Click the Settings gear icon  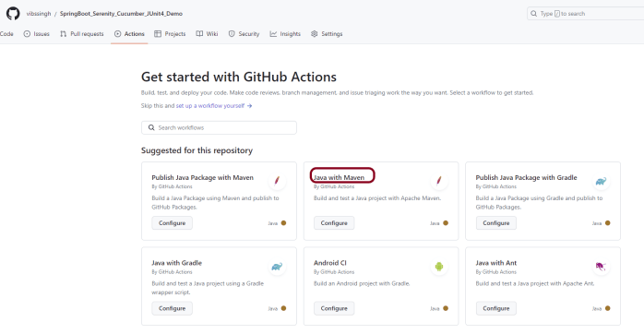coord(315,34)
